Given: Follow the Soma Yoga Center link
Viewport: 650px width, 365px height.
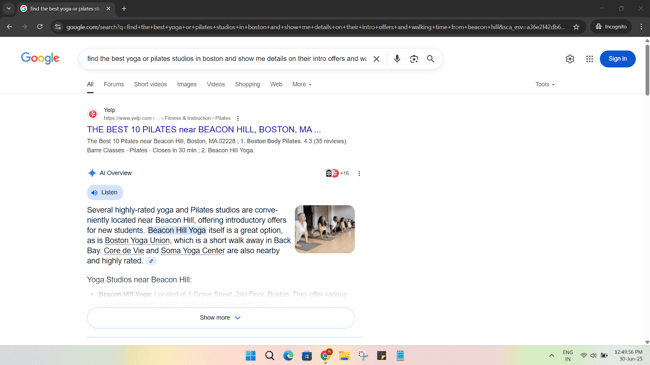Looking at the screenshot, I should (x=193, y=251).
